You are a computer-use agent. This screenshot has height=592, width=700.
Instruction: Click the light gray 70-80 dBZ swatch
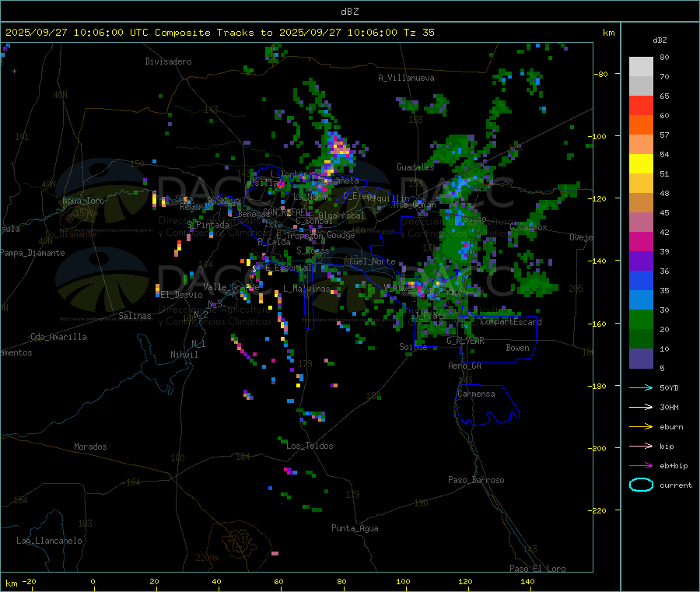click(641, 67)
